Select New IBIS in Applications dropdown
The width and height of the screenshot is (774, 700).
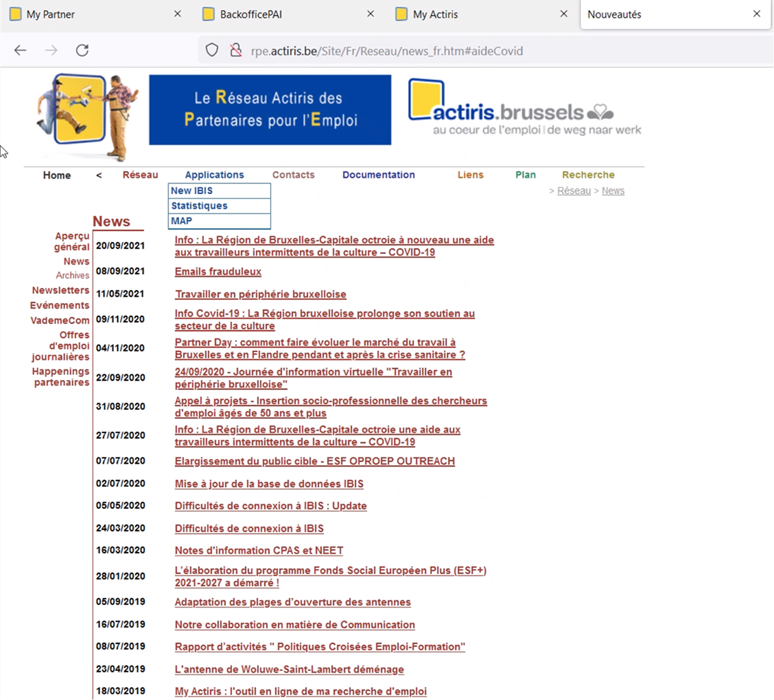coord(219,190)
